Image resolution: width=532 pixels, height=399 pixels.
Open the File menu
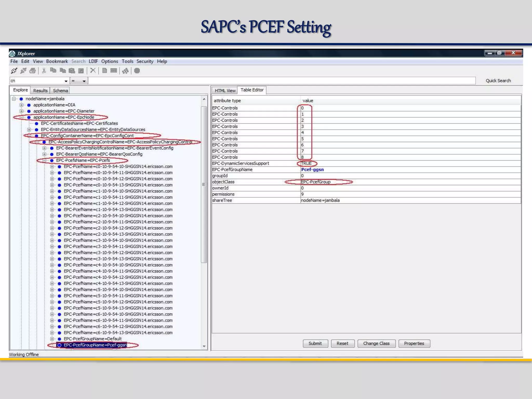pyautogui.click(x=14, y=61)
